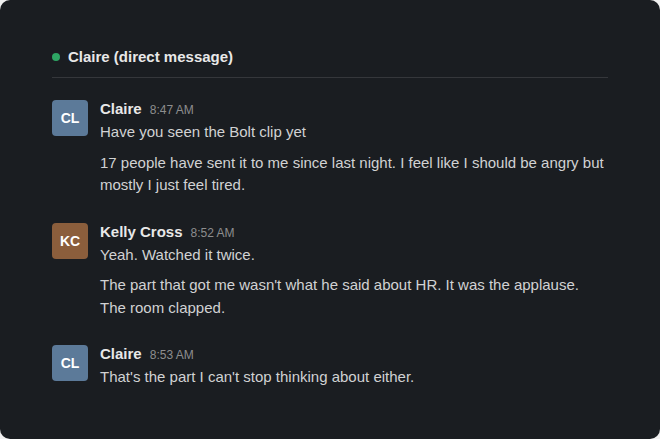Click the text 'mostly I just feel tired.'
The width and height of the screenshot is (660, 439).
pos(173,185)
